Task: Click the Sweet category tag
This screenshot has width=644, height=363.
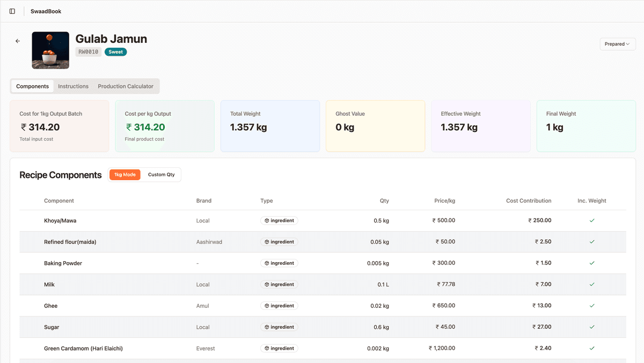Action: [x=116, y=52]
